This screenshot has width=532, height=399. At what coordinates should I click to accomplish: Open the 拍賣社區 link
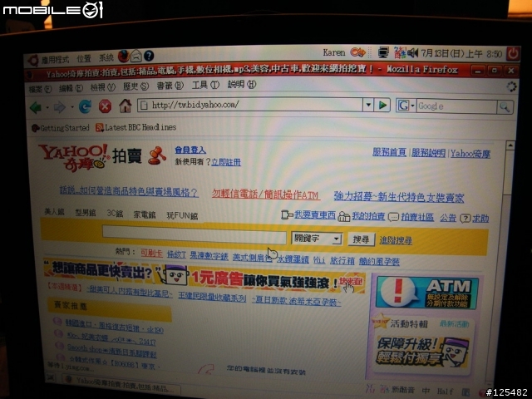[x=417, y=217]
